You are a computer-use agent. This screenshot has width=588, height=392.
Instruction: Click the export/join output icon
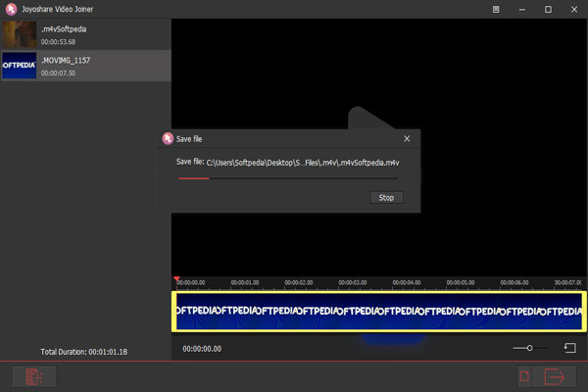click(556, 376)
